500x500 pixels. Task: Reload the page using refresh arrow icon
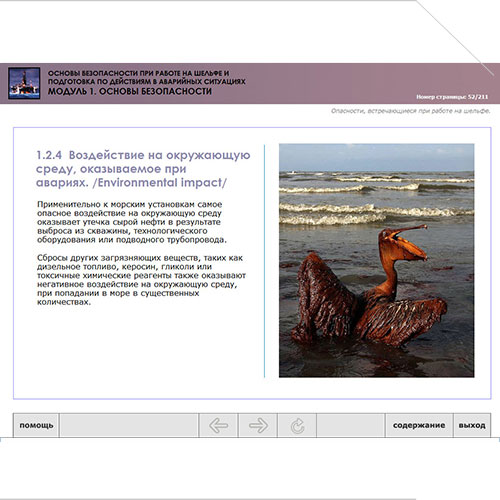click(297, 425)
